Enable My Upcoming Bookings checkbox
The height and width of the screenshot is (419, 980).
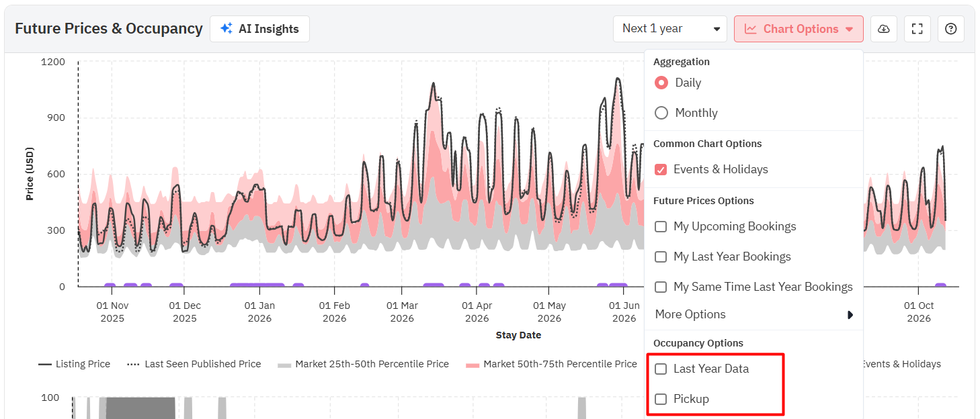(661, 226)
